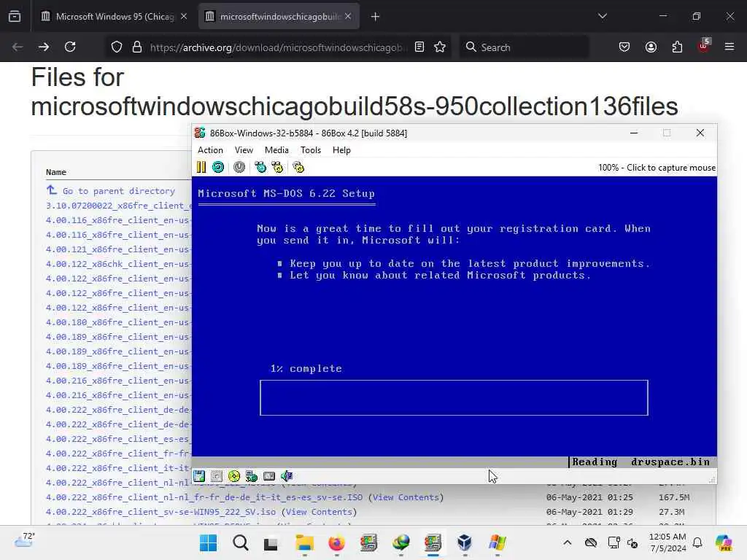747x560 pixels.
Task: View Contents of WIN95_222_SV.iso
Action: coord(320,512)
